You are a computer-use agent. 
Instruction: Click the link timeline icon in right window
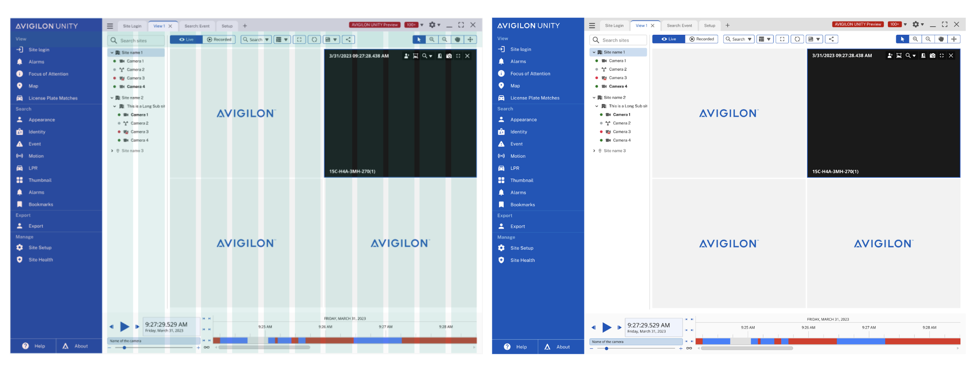(689, 348)
